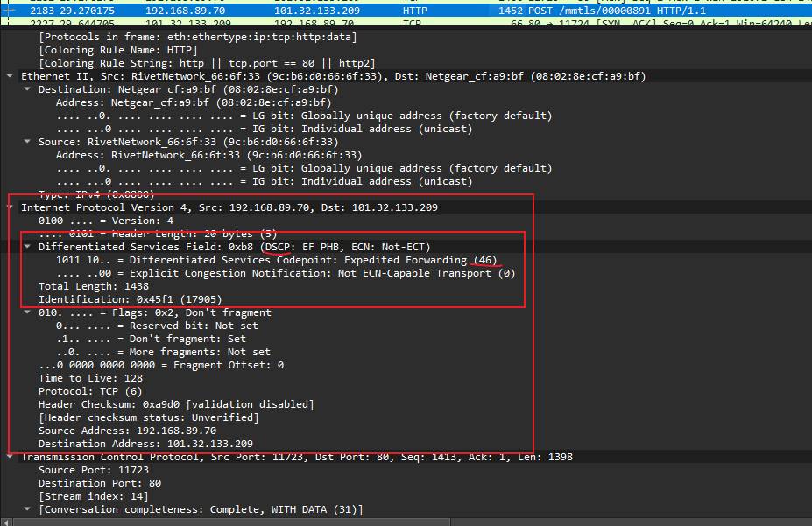
Task: Select Time to Live: 128 field
Action: [90, 378]
